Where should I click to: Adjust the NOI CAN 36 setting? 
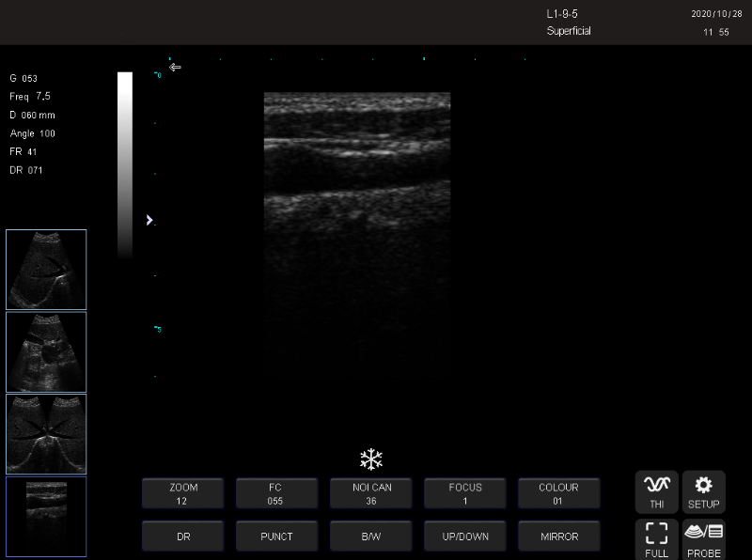coord(371,493)
